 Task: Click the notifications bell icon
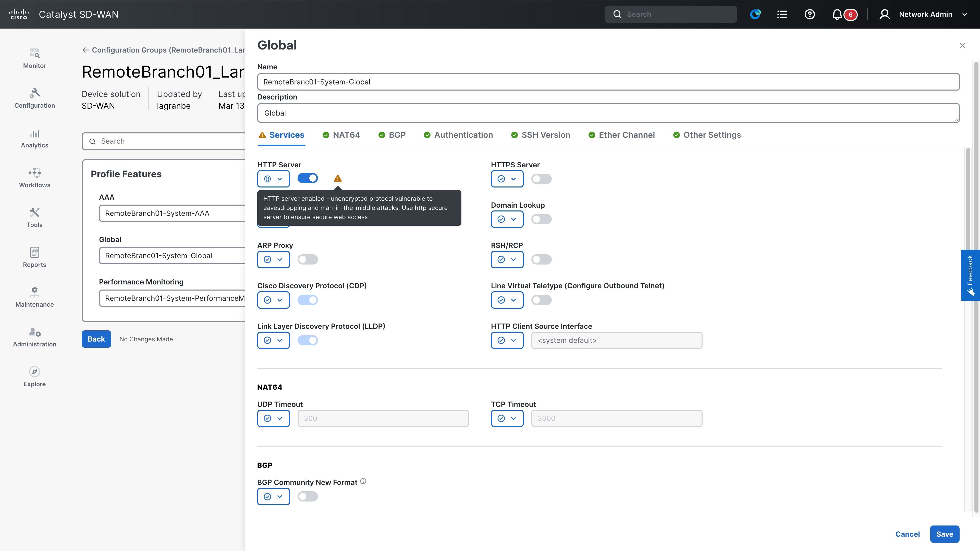click(837, 14)
